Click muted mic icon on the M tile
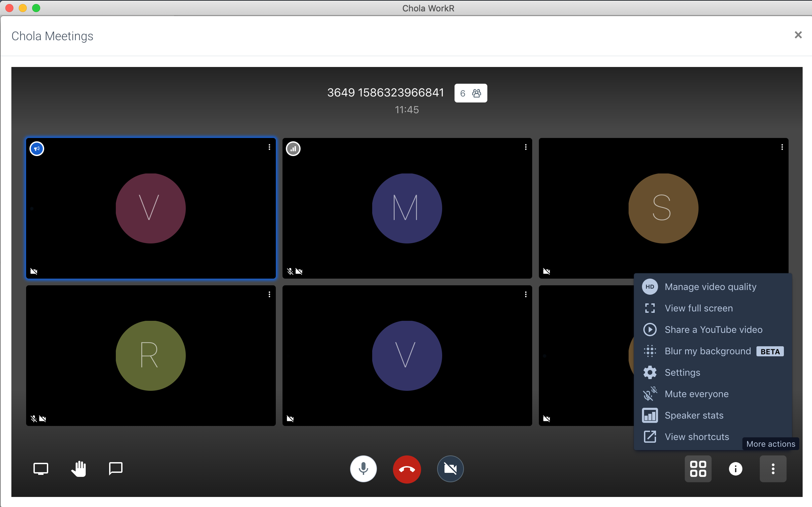This screenshot has height=507, width=812. click(290, 271)
